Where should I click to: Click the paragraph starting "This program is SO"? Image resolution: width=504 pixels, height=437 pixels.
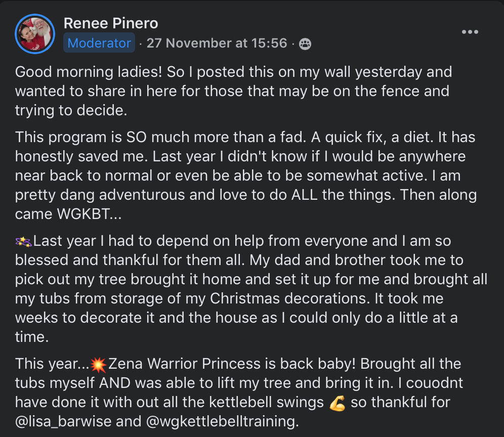click(246, 176)
